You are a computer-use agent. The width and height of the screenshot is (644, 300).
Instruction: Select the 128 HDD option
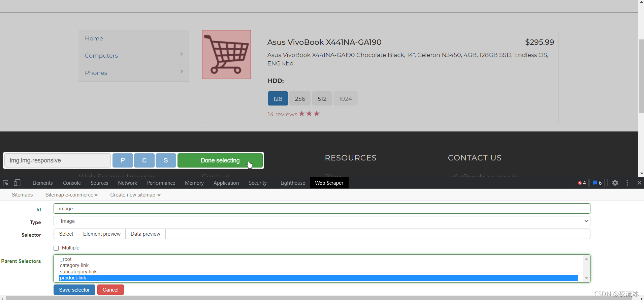tap(278, 99)
